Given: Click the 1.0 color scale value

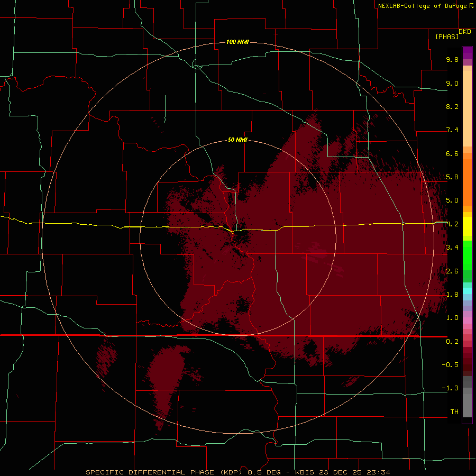Looking at the screenshot, I should 452,318.
